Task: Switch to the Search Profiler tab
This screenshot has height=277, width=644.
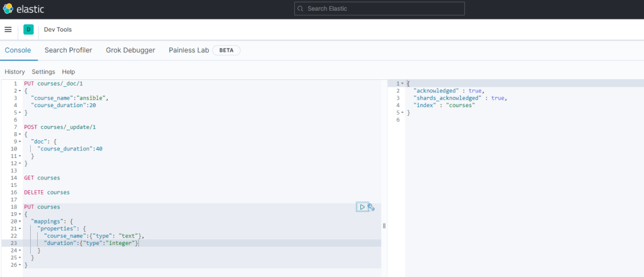Action: point(68,50)
